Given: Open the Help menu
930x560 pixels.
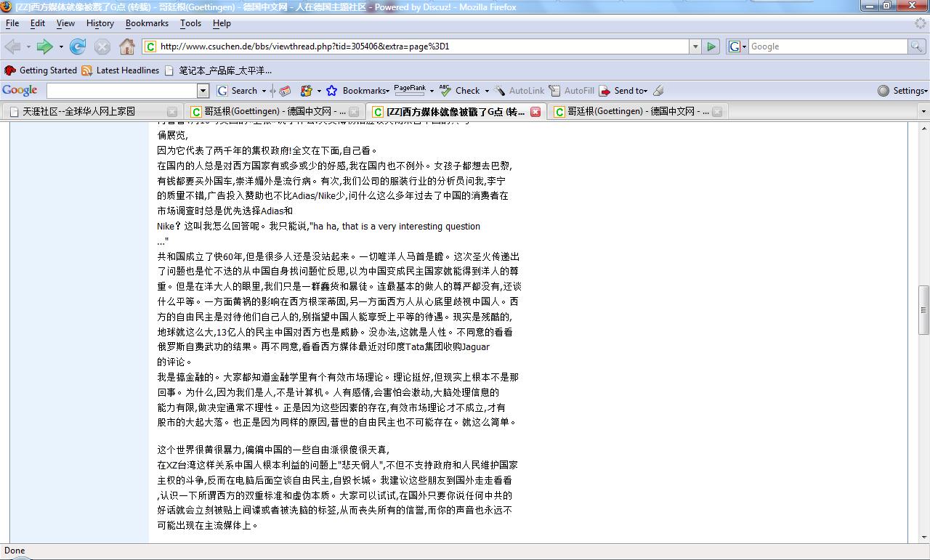Looking at the screenshot, I should click(x=222, y=23).
